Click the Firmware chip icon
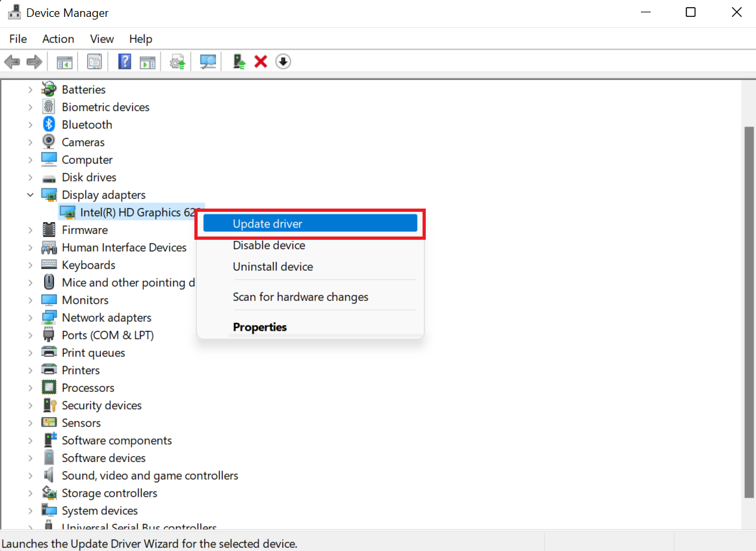The width and height of the screenshot is (756, 551). tap(49, 229)
